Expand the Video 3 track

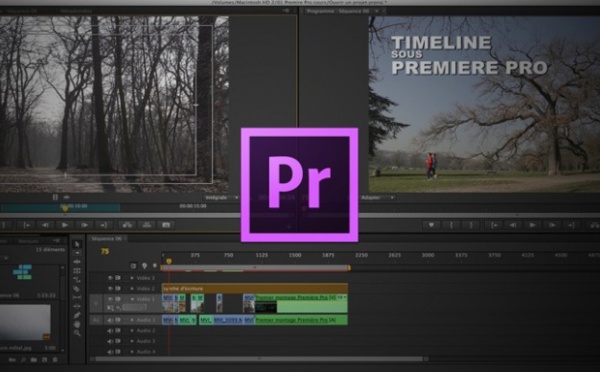coord(132,278)
